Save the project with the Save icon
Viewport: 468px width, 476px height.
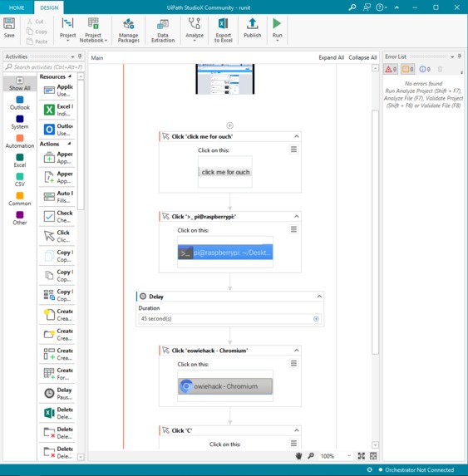click(x=9, y=27)
